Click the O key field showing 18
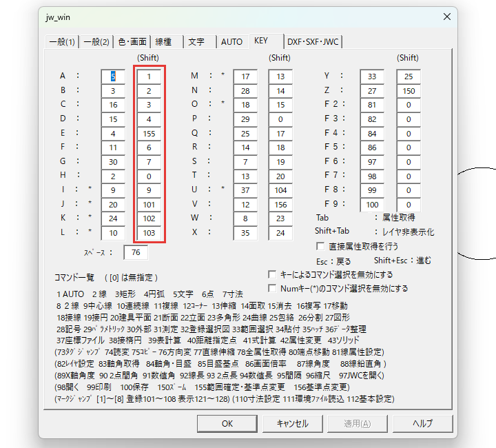Screen dimensions: 496x448 click(x=245, y=105)
